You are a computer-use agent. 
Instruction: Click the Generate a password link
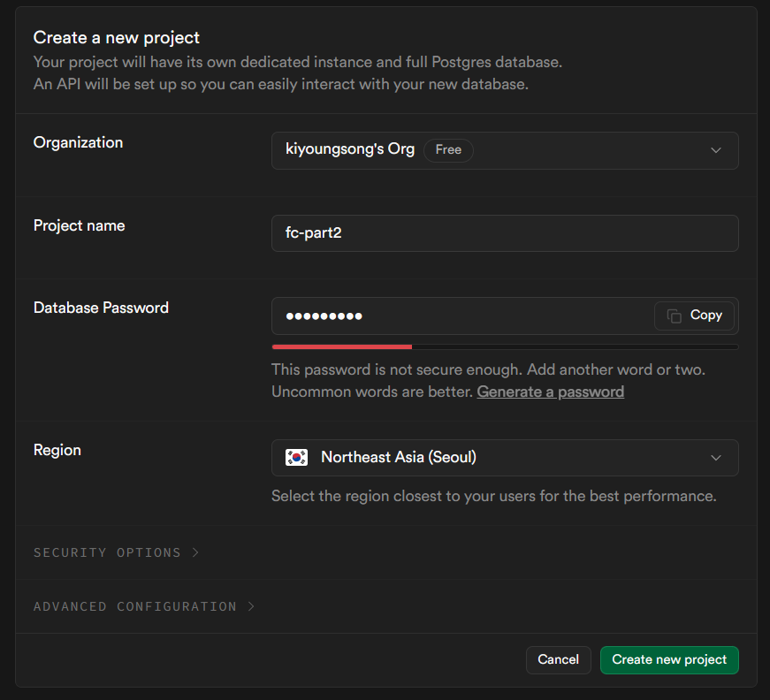click(550, 392)
